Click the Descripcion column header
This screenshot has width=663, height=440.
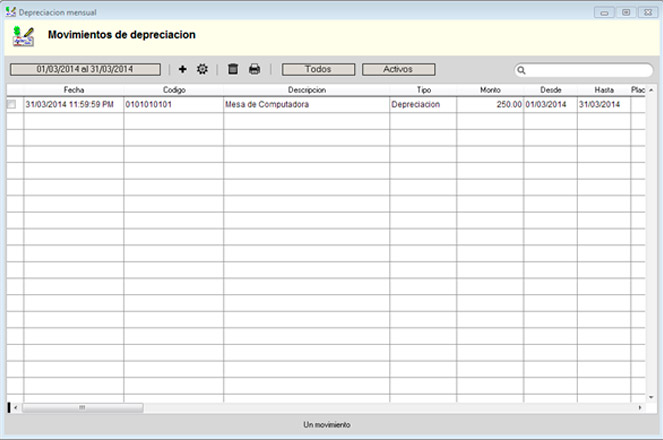(x=307, y=90)
